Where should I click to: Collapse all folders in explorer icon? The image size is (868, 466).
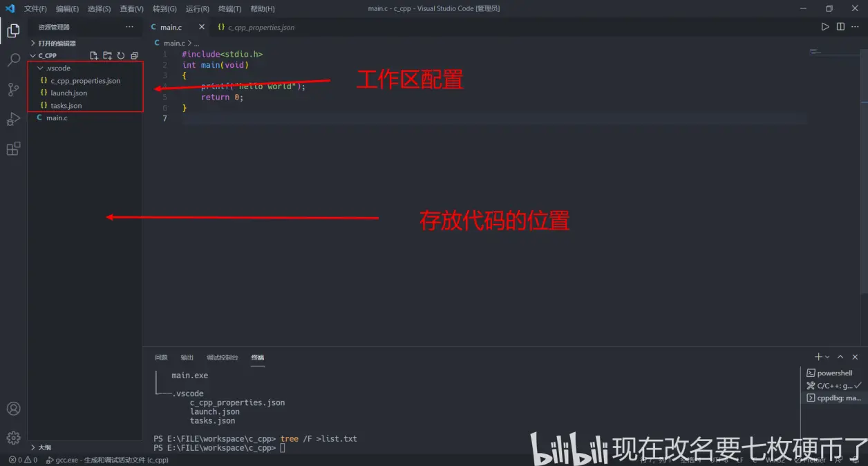click(x=135, y=55)
